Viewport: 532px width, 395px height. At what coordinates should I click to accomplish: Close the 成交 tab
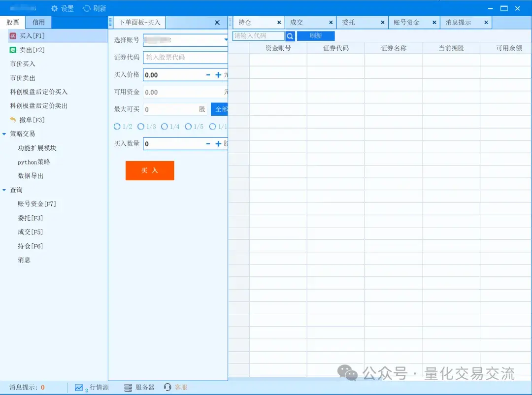click(x=331, y=22)
